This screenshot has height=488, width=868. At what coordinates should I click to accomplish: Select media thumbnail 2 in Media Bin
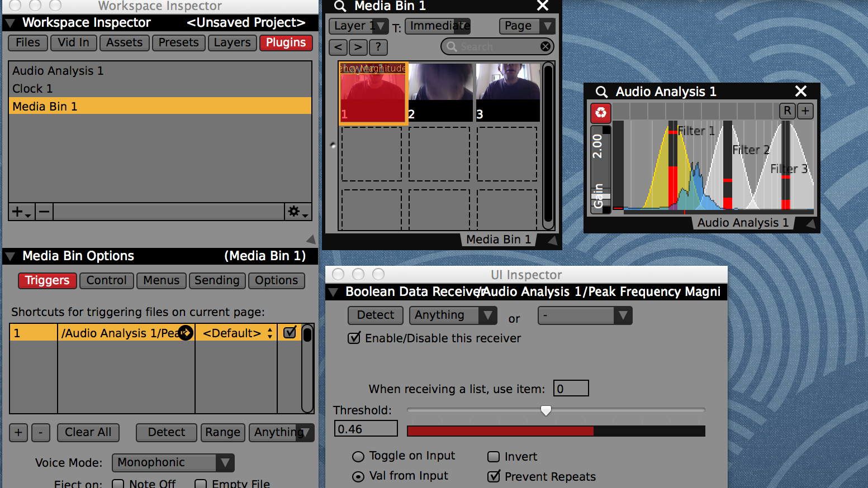click(440, 92)
